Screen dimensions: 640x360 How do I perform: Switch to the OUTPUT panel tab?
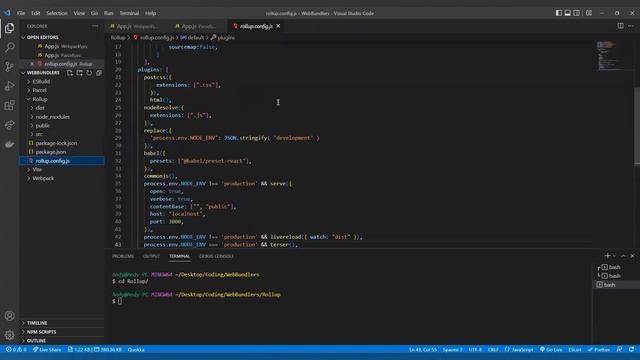tap(151, 256)
